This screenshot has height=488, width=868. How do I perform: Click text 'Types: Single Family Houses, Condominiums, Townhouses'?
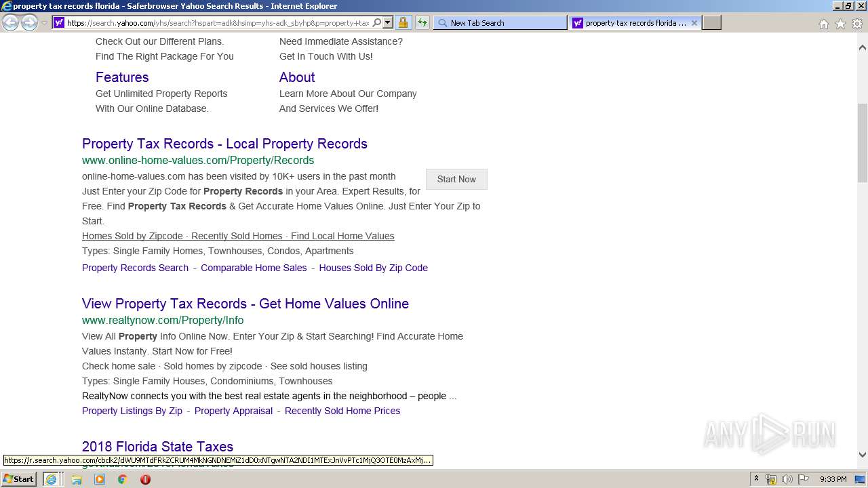pyautogui.click(x=207, y=381)
